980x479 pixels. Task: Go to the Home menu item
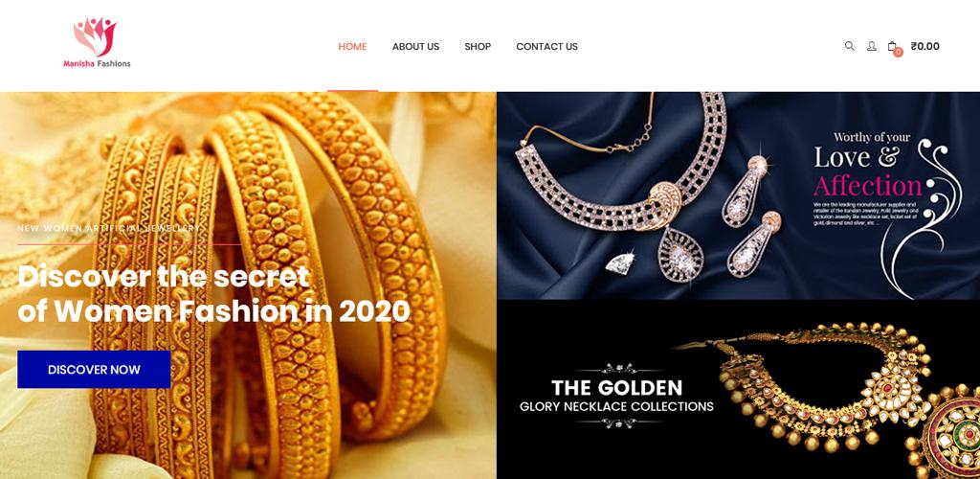pyautogui.click(x=352, y=46)
